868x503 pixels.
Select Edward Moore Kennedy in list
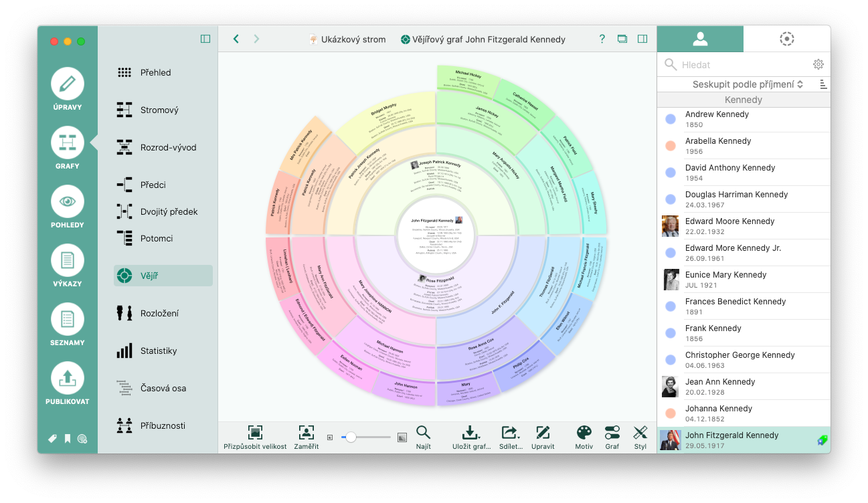(x=744, y=226)
